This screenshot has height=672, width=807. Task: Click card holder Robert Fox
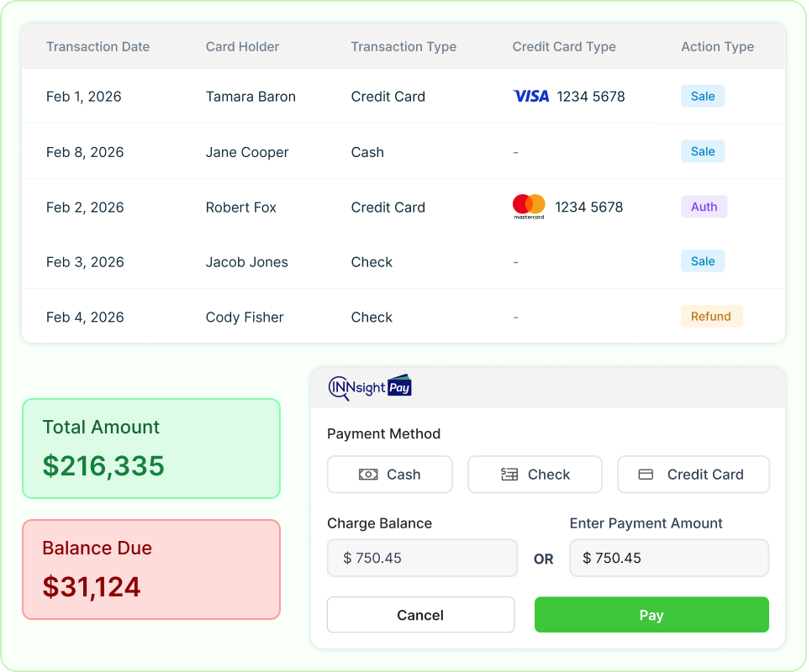coord(241,207)
